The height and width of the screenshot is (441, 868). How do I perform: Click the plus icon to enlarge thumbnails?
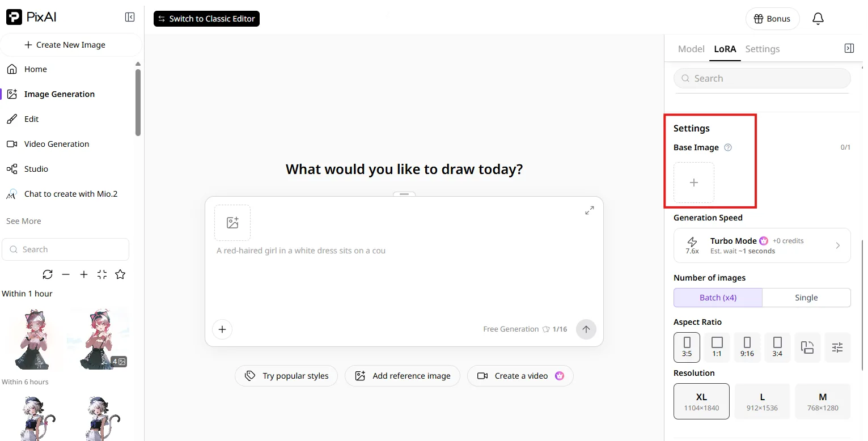point(84,274)
